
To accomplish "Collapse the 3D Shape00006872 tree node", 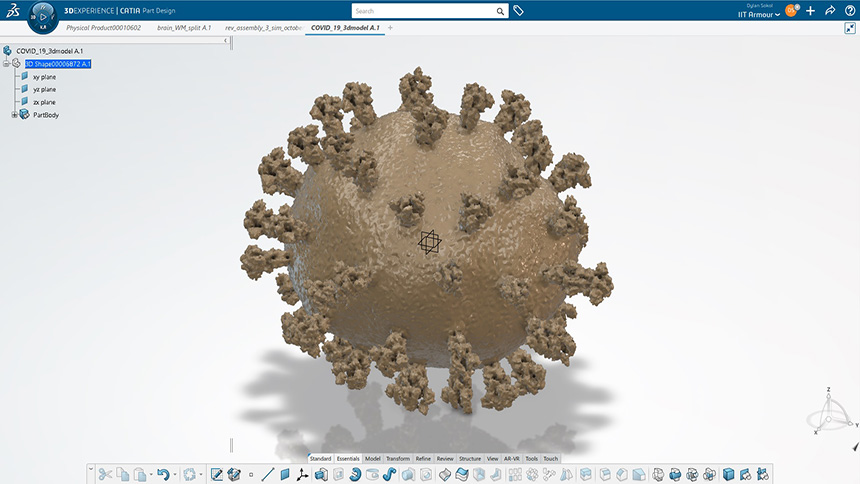I will coord(6,63).
